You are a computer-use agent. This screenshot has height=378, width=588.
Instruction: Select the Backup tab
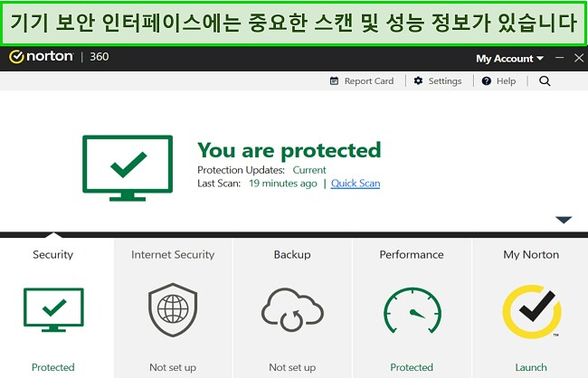(x=292, y=308)
